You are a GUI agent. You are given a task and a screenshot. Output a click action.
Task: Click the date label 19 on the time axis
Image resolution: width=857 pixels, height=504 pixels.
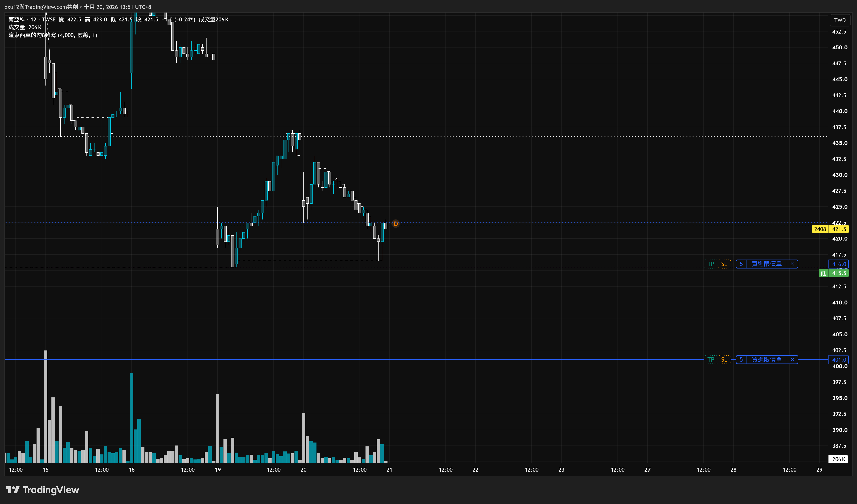pos(218,470)
